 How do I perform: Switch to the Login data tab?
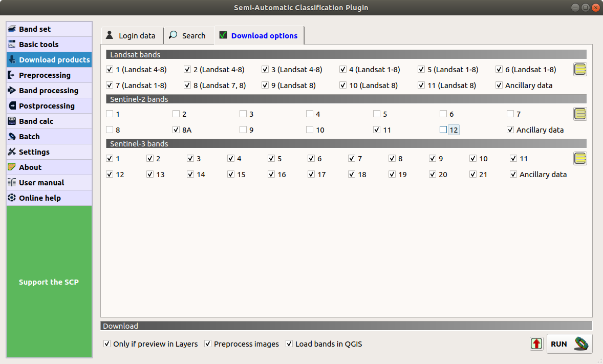(131, 36)
